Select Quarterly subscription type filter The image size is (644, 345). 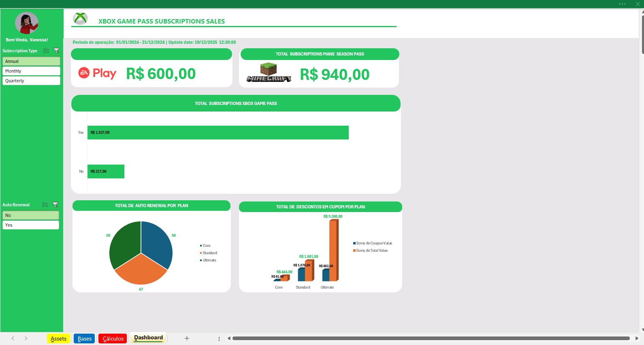pos(31,81)
